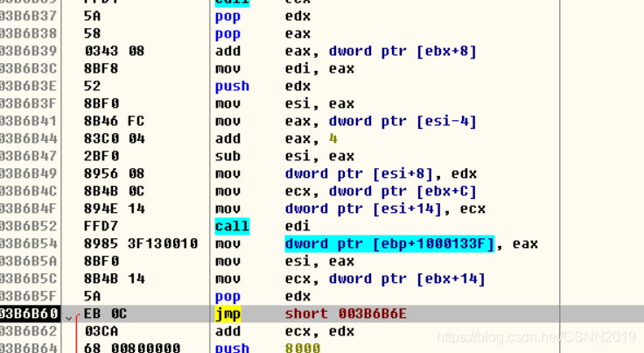Image resolution: width=644 pixels, height=353 pixels.
Task: Click operand ecx, edx
Action: (319, 331)
